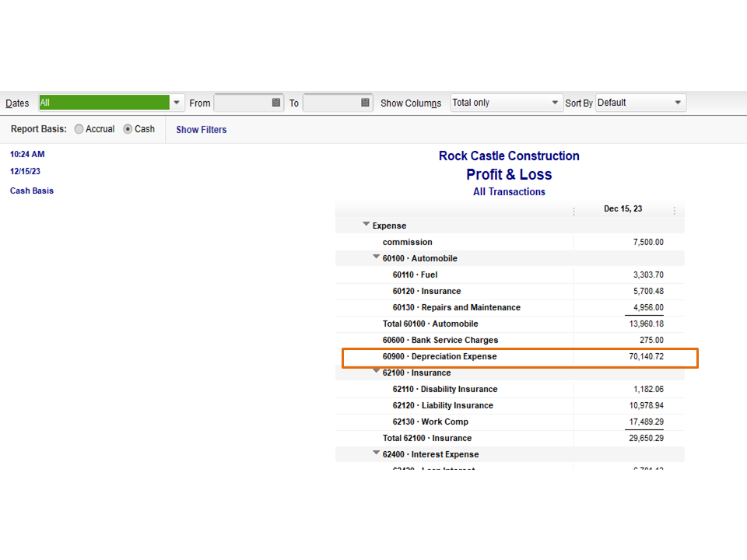Click the All Transactions subtitle
747x560 pixels.
(x=509, y=191)
